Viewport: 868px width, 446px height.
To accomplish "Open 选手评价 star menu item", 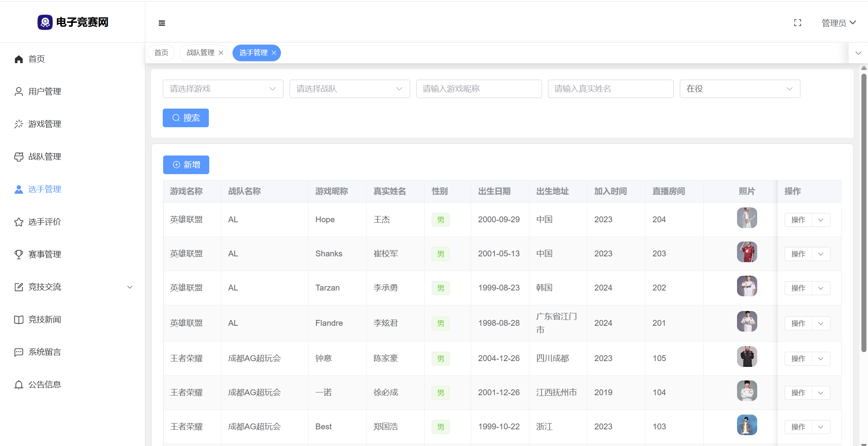I will (45, 222).
